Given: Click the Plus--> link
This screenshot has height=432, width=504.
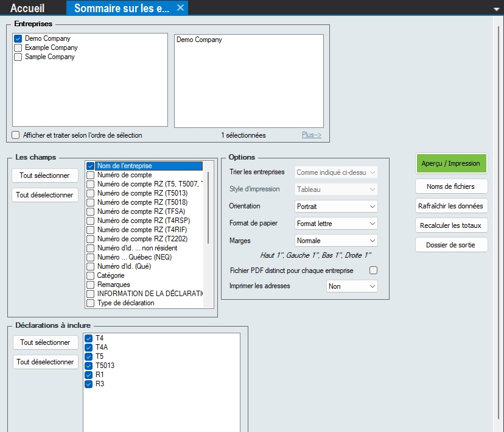Looking at the screenshot, I should tap(311, 135).
